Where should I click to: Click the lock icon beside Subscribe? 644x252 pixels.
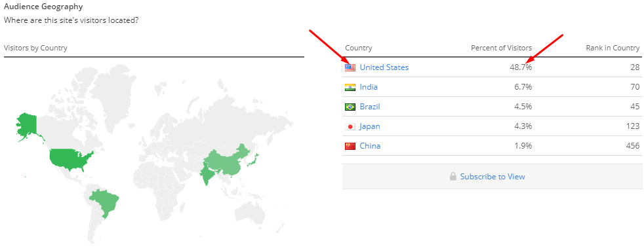(453, 177)
